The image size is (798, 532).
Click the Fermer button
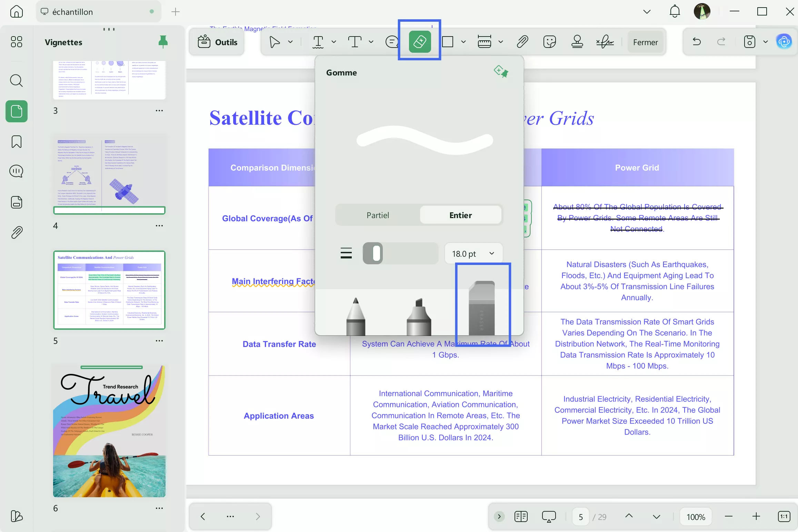[645, 42]
